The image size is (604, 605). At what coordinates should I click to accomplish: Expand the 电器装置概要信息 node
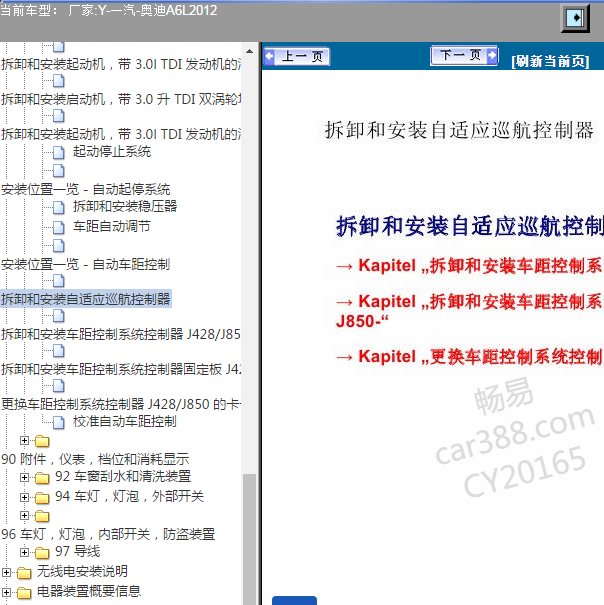coord(6,592)
